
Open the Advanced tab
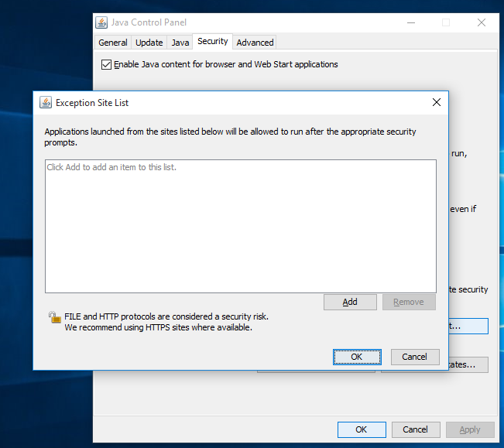255,43
